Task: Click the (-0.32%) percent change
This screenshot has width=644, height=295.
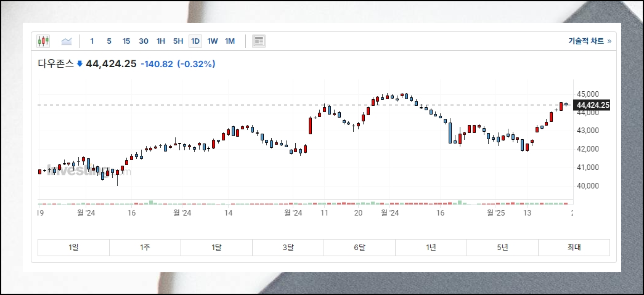Action: (197, 64)
